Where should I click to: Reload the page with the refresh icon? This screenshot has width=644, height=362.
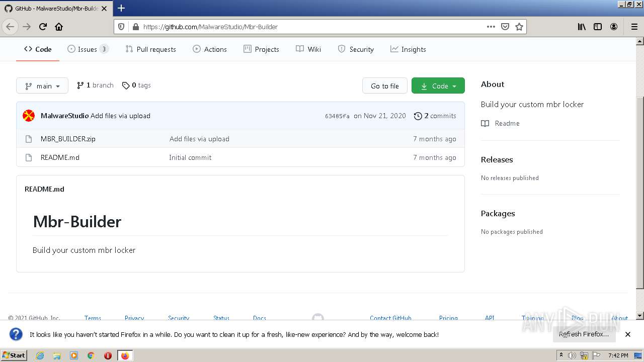(43, 27)
